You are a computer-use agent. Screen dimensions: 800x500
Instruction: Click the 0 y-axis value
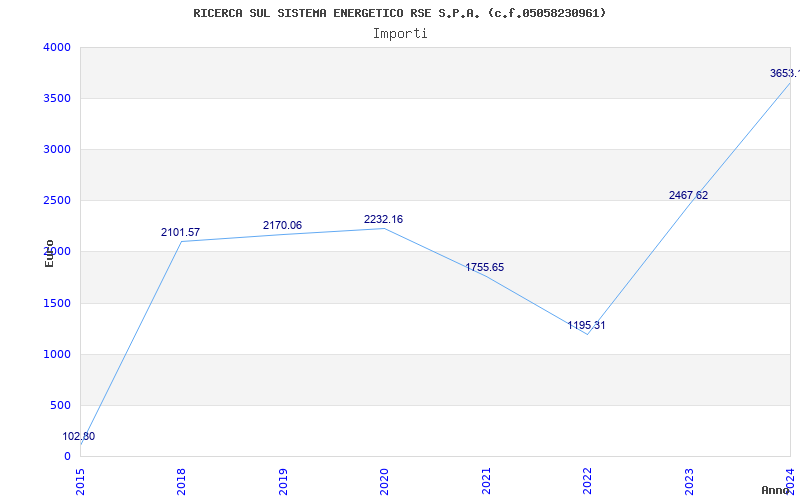pyautogui.click(x=67, y=457)
